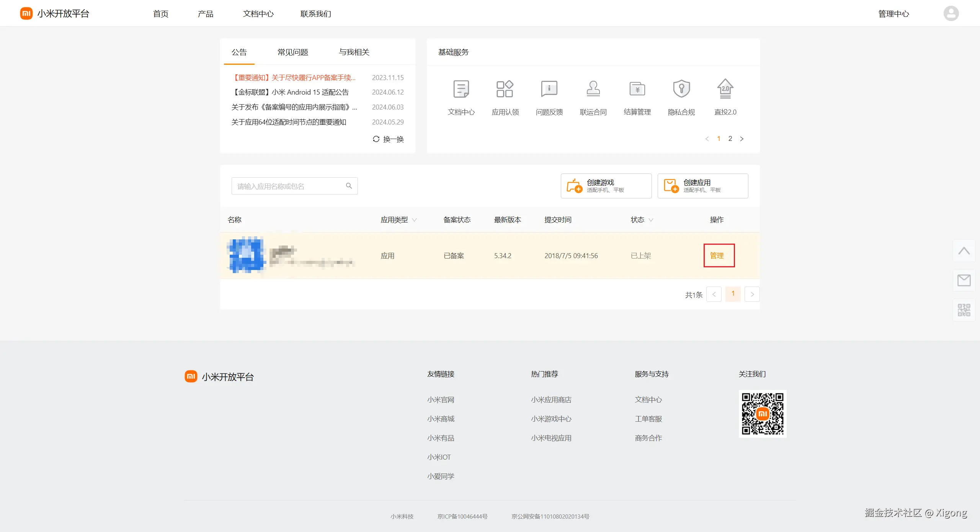Click the 管理 link in app row

[717, 255]
